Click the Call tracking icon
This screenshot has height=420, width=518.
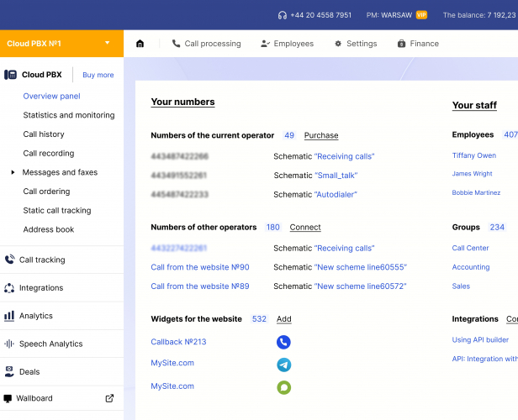9,260
